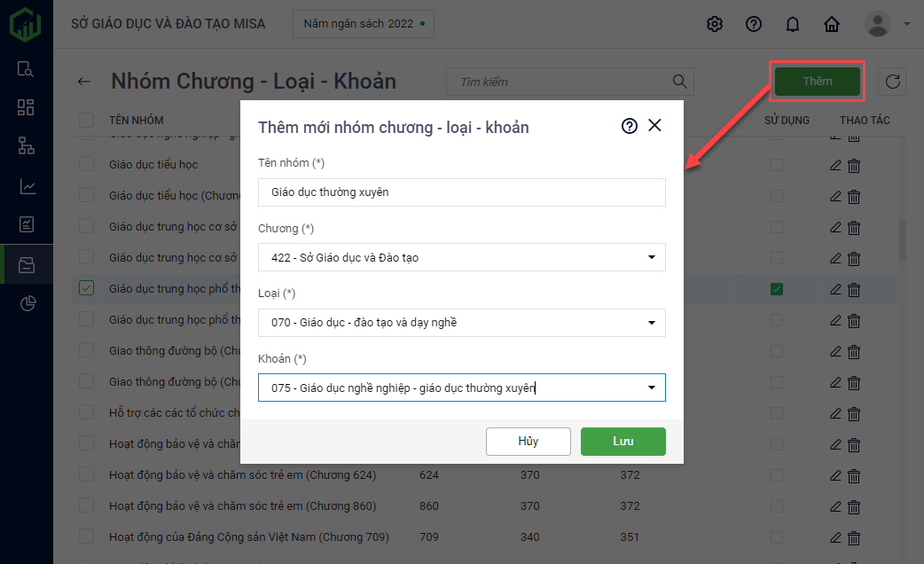The width and height of the screenshot is (924, 564).
Task: Click the settings gear icon in header
Action: coord(715,24)
